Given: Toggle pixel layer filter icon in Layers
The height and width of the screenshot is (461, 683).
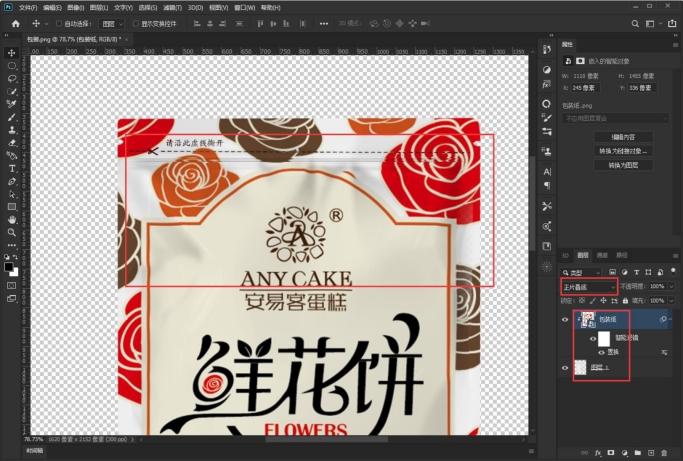Looking at the screenshot, I should point(612,272).
